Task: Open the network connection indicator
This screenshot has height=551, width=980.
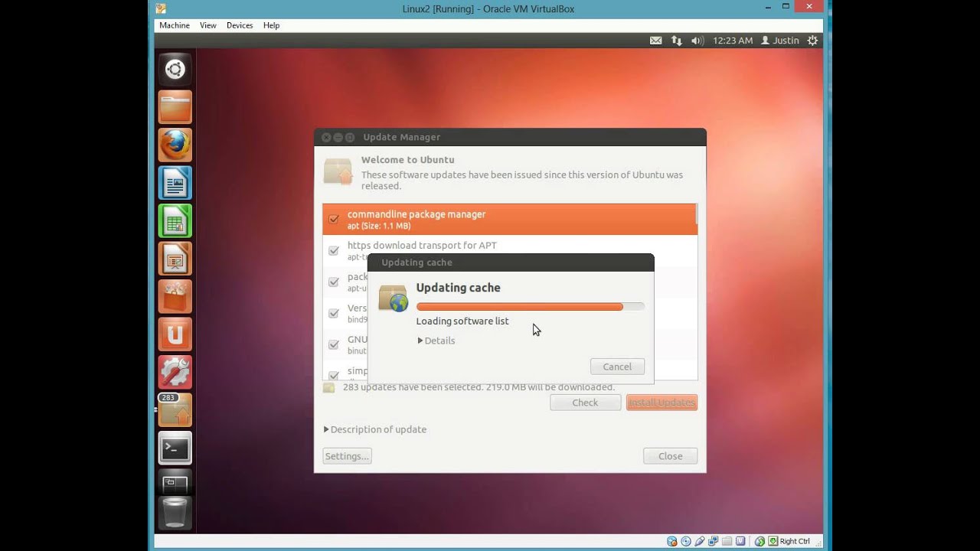Action: (x=676, y=41)
